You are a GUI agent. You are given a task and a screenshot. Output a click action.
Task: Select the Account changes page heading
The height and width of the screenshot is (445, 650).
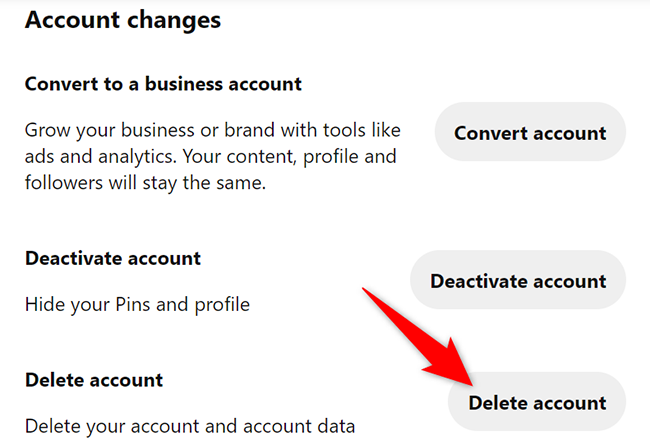tap(123, 20)
